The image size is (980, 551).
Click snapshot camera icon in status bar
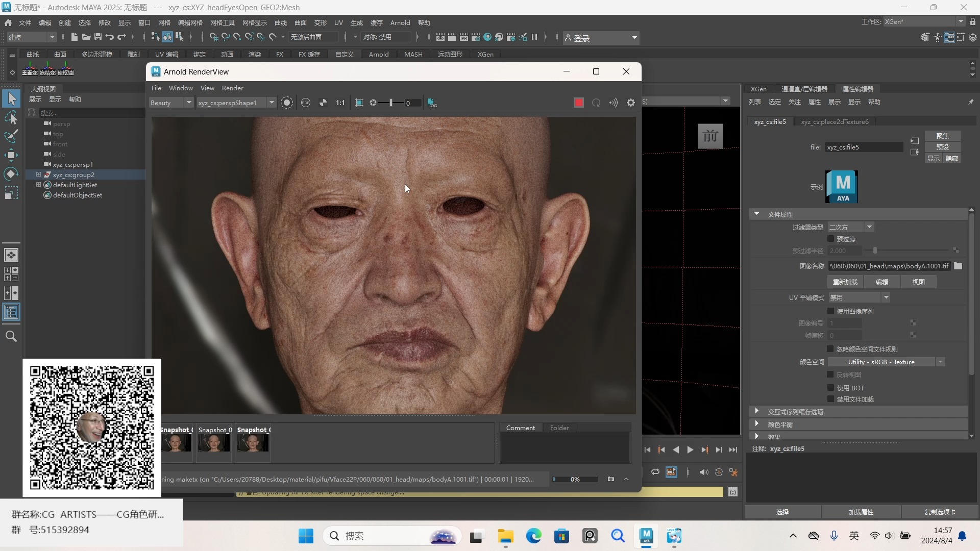(x=611, y=479)
